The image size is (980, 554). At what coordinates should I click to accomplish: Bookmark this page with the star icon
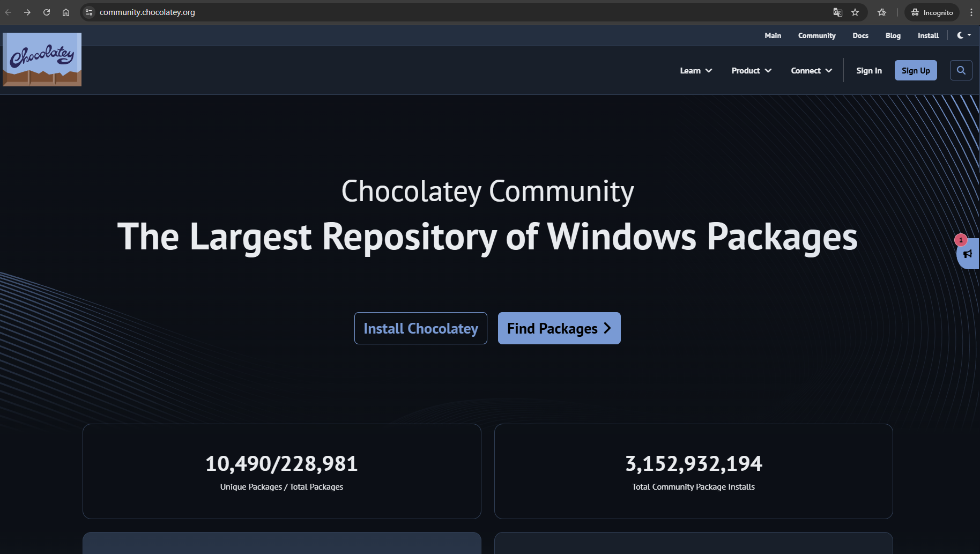click(855, 12)
